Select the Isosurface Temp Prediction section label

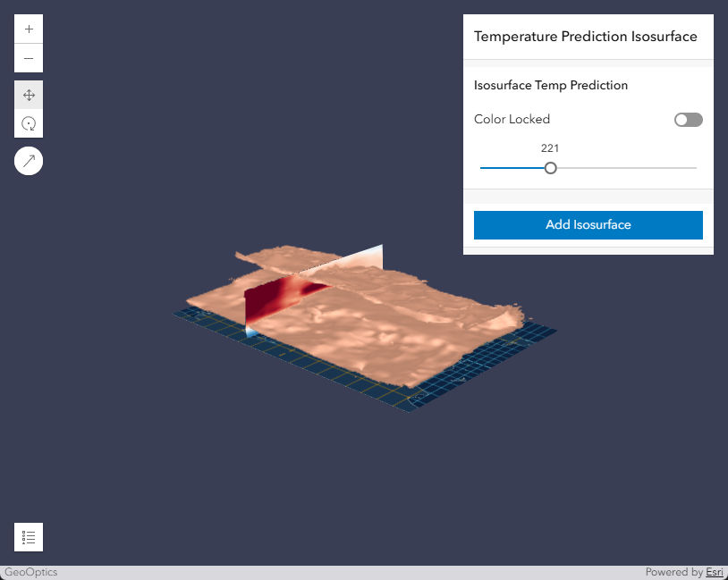551,85
